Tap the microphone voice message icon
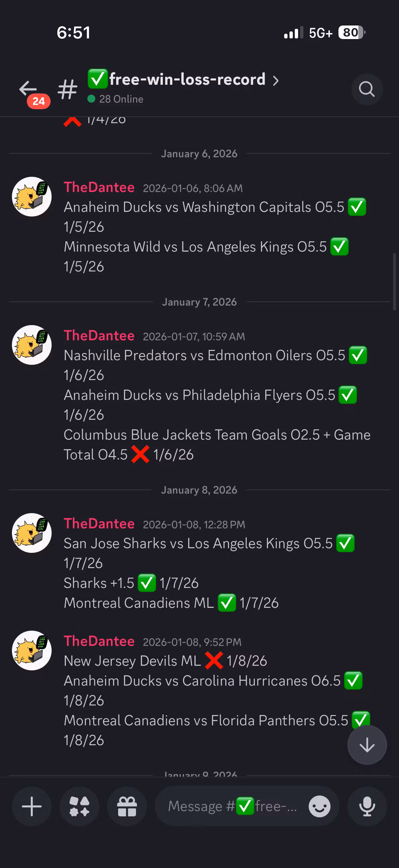The height and width of the screenshot is (868, 399). 367,806
